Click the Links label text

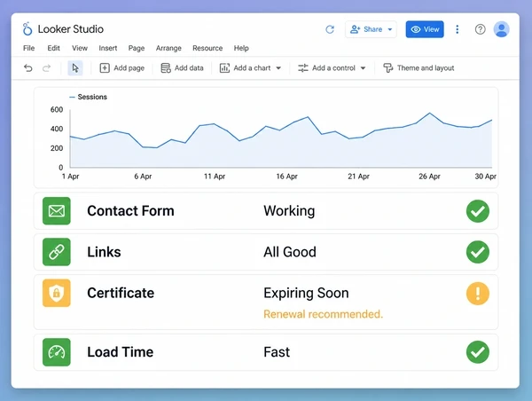104,252
